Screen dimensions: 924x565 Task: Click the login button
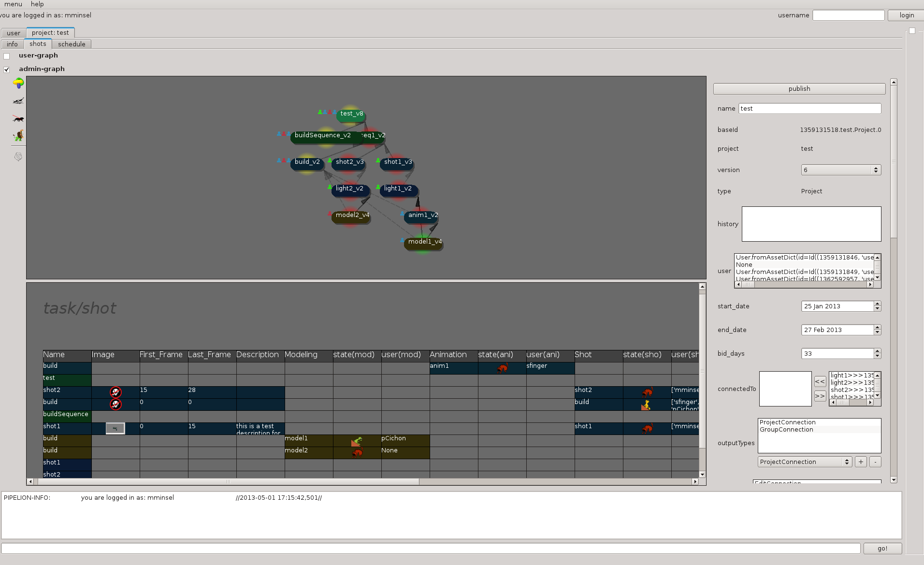click(x=906, y=15)
